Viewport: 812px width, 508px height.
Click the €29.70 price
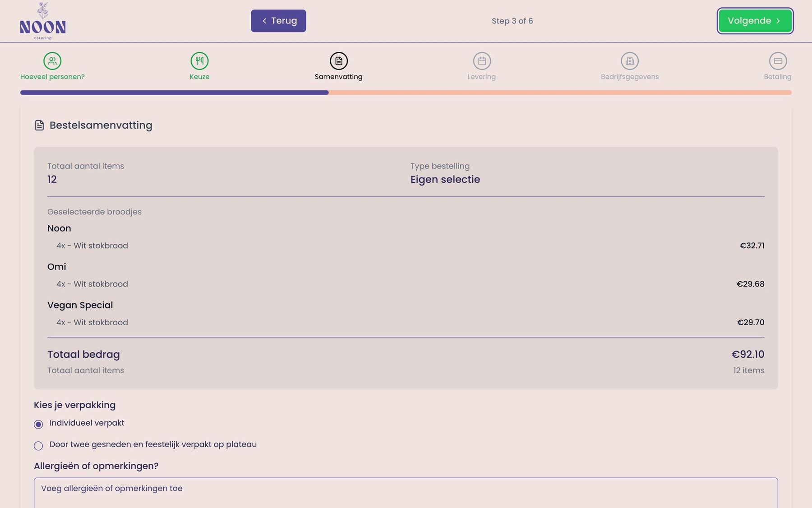751,322
